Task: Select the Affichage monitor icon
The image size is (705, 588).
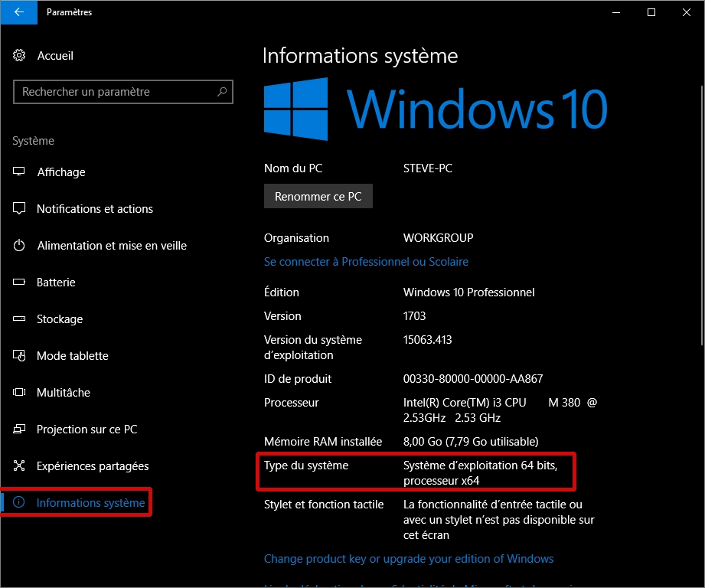Action: point(20,172)
